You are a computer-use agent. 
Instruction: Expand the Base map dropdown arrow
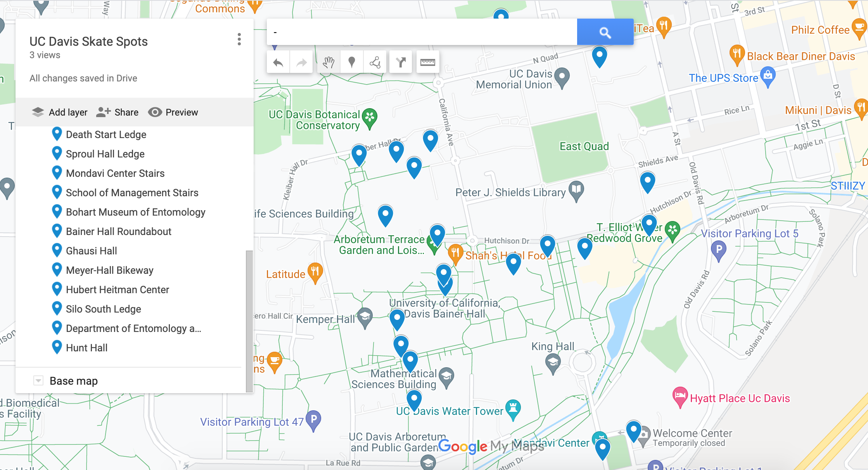coord(38,381)
